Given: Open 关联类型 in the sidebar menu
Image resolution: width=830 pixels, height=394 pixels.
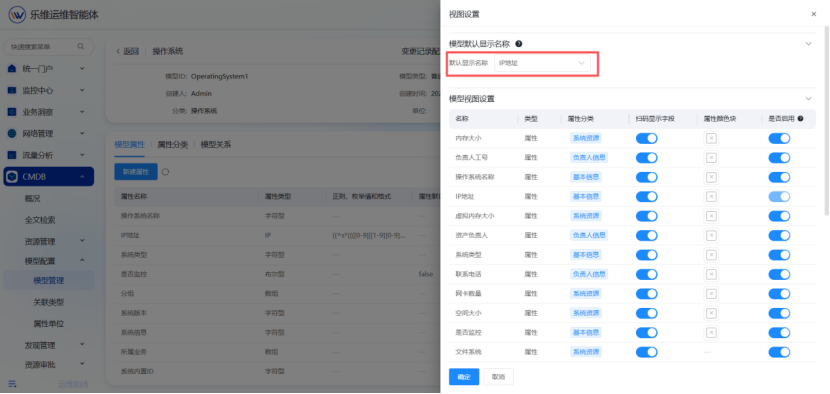Looking at the screenshot, I should [49, 302].
